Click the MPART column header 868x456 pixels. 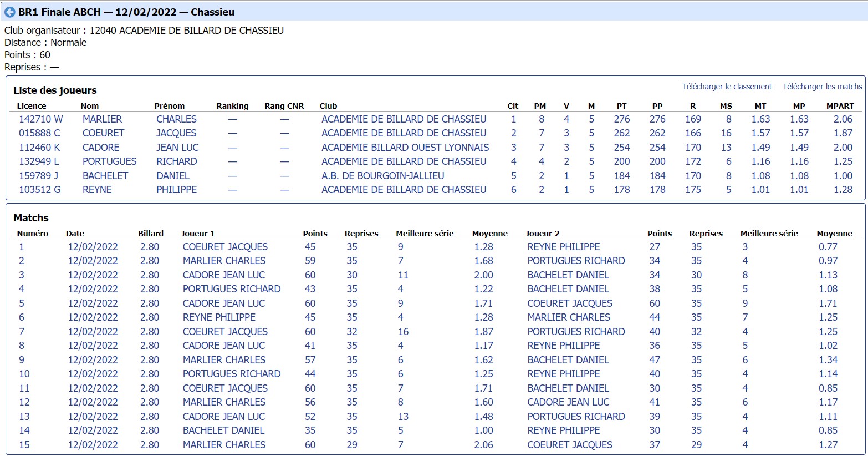pyautogui.click(x=840, y=106)
